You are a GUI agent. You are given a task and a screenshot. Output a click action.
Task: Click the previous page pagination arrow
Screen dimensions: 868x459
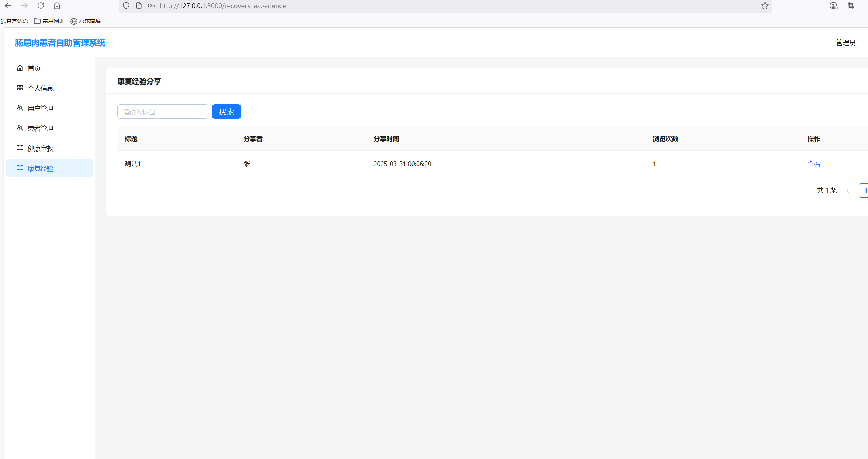click(848, 191)
